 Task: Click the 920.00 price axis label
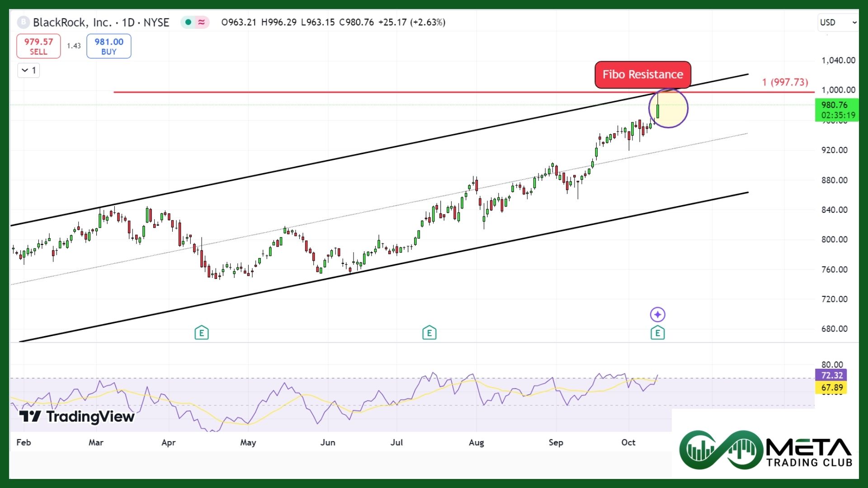pos(835,150)
